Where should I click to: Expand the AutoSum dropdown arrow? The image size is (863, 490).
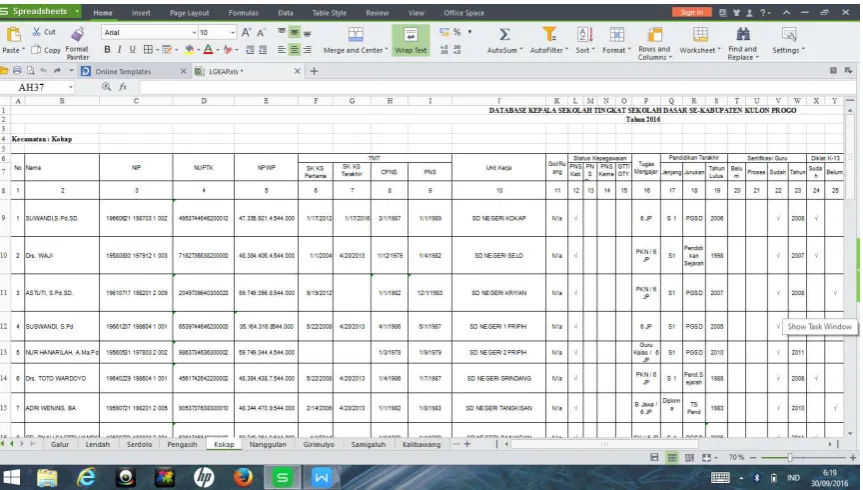[521, 50]
